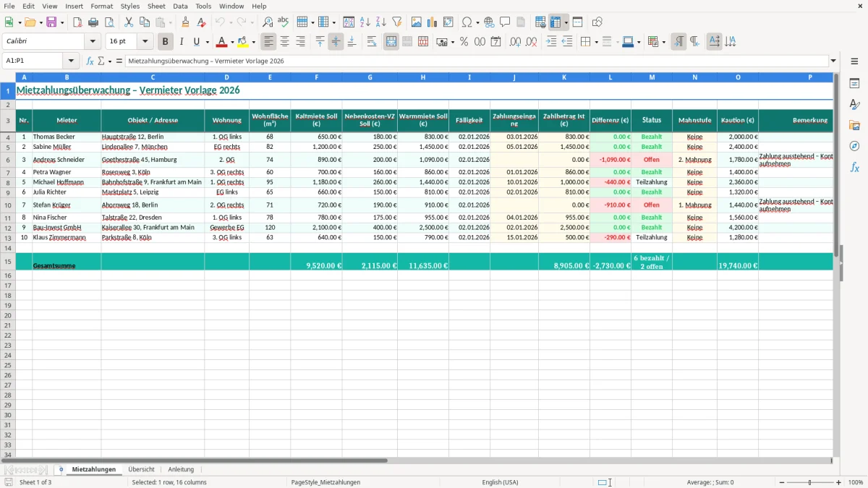
Task: Toggle Merge and Center Cells
Action: pos(391,42)
